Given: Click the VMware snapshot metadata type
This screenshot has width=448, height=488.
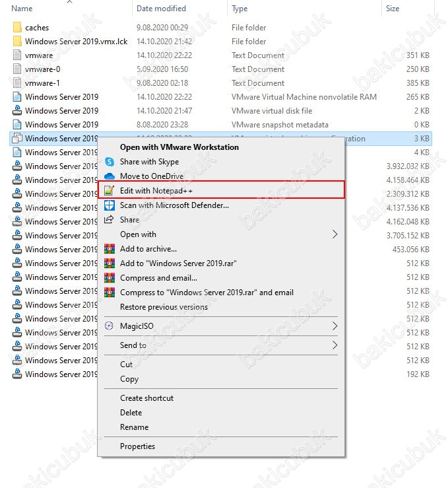Looking at the screenshot, I should point(280,125).
